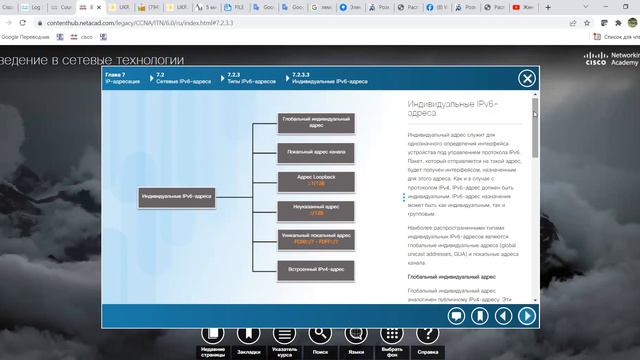Click breadcrumb 7.2 Сетевые IPv6-адреса

coord(184,78)
